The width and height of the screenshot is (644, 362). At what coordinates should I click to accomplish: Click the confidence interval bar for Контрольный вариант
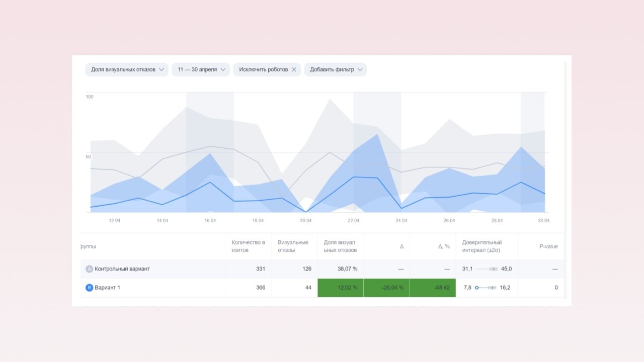point(487,269)
